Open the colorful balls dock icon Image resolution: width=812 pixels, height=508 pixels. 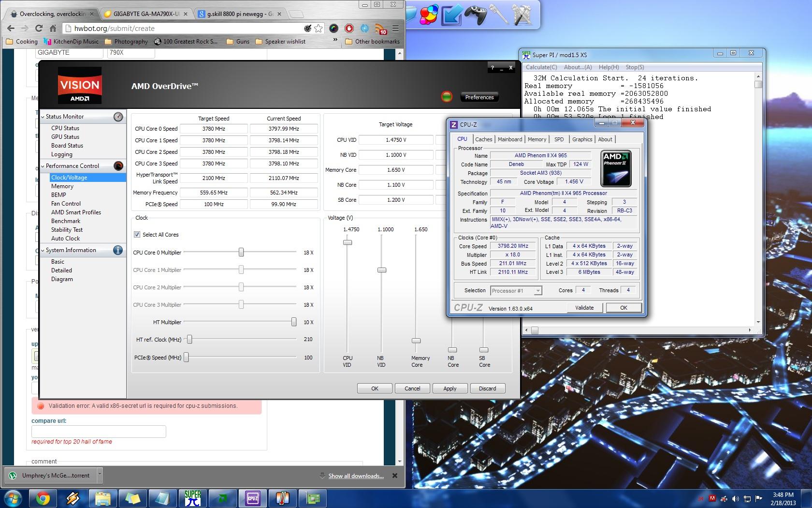(429, 15)
